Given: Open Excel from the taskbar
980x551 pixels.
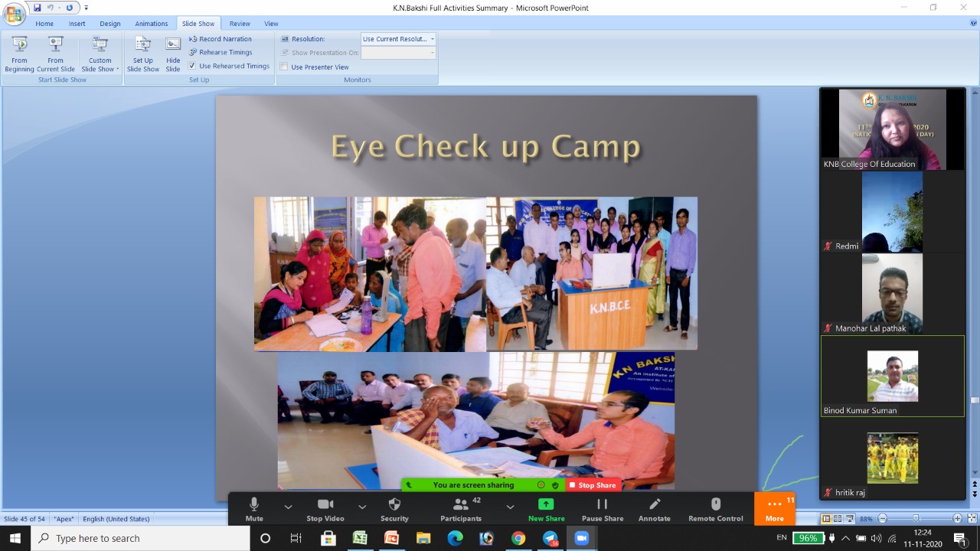Looking at the screenshot, I should coord(359,538).
